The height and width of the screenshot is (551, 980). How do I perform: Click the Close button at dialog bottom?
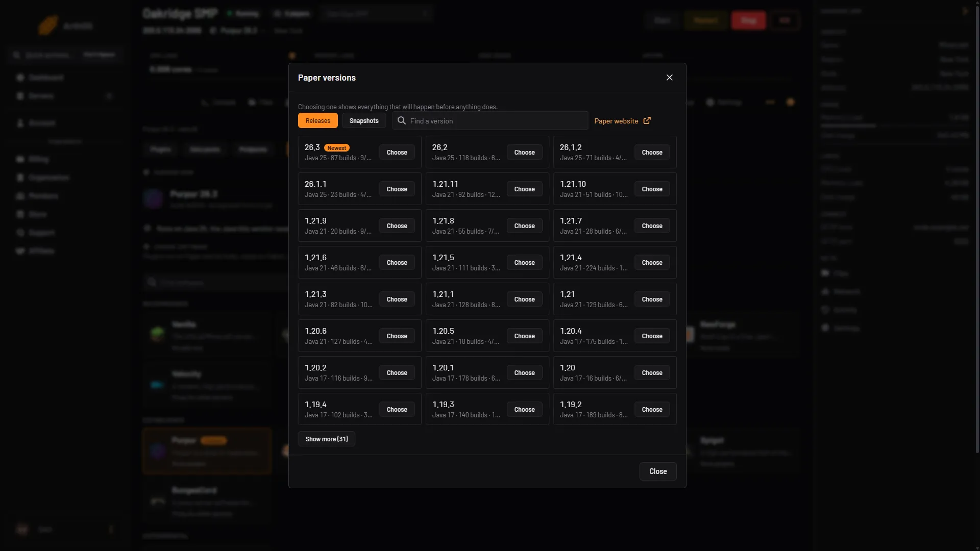tap(658, 471)
